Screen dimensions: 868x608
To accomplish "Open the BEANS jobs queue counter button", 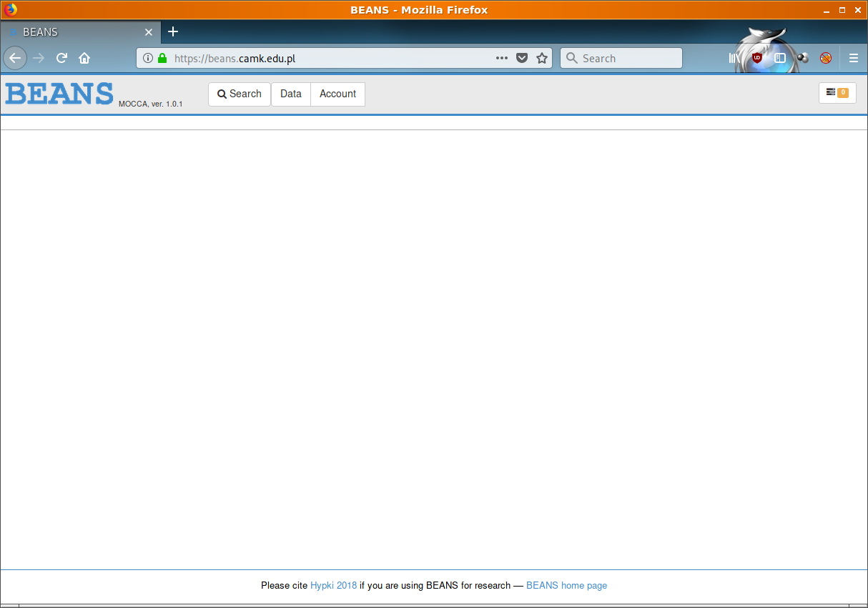I will click(837, 93).
